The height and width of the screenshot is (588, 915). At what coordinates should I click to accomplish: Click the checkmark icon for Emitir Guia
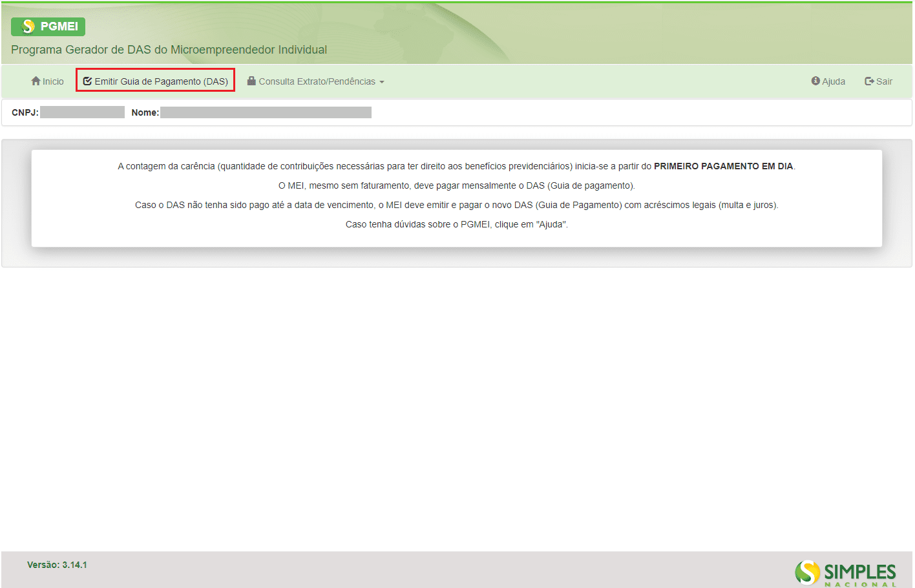coord(87,81)
